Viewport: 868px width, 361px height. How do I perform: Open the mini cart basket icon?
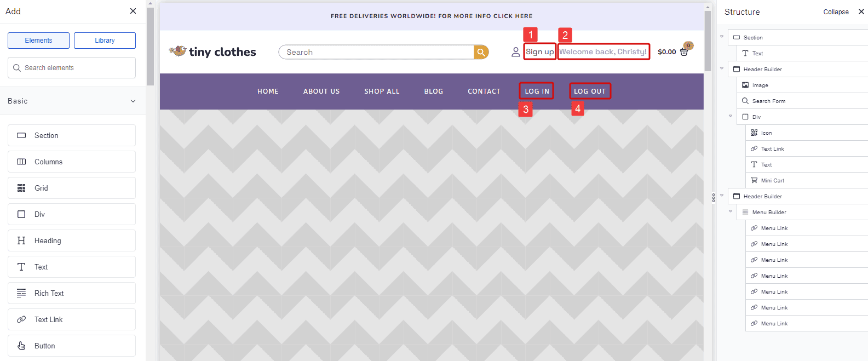(684, 51)
